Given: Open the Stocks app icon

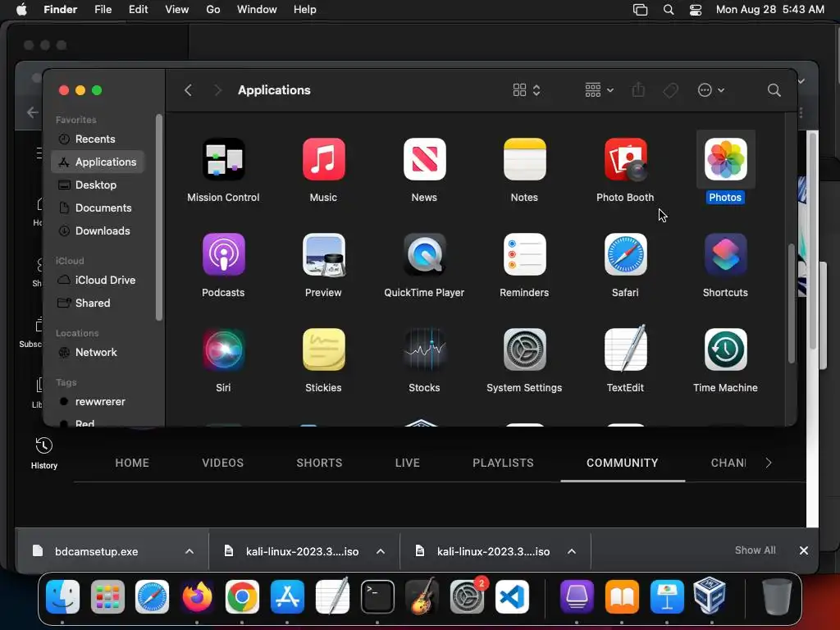Looking at the screenshot, I should (424, 349).
